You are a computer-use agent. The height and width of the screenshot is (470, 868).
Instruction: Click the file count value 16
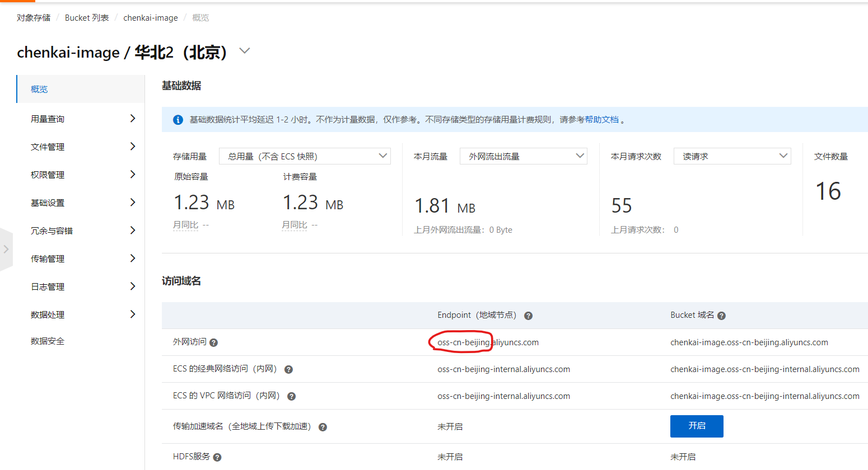pos(828,191)
